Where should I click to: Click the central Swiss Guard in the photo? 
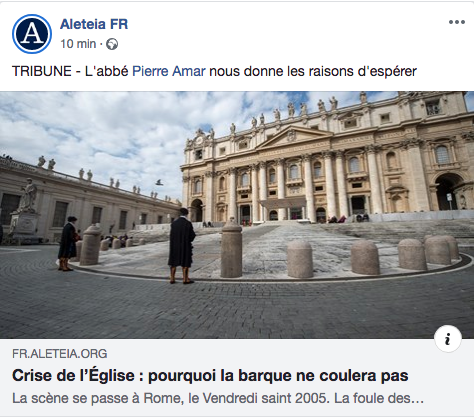coord(181,246)
